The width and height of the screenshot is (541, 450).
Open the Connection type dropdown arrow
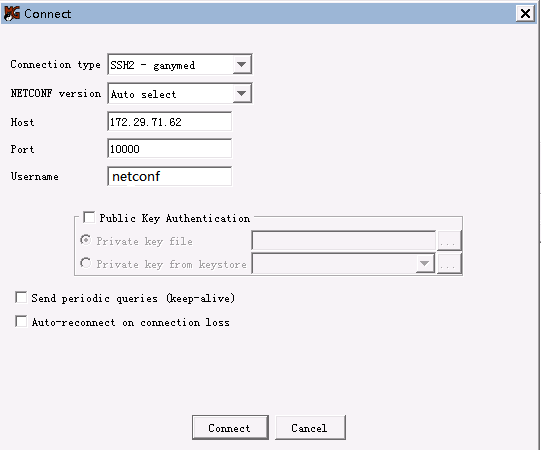coord(242,64)
